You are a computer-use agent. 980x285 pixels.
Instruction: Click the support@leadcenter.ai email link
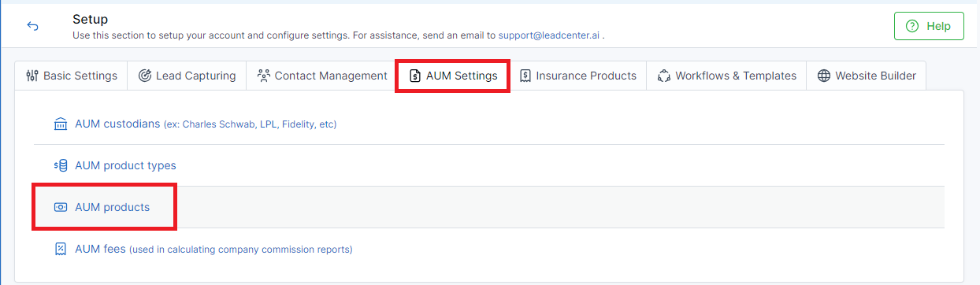pos(549,35)
